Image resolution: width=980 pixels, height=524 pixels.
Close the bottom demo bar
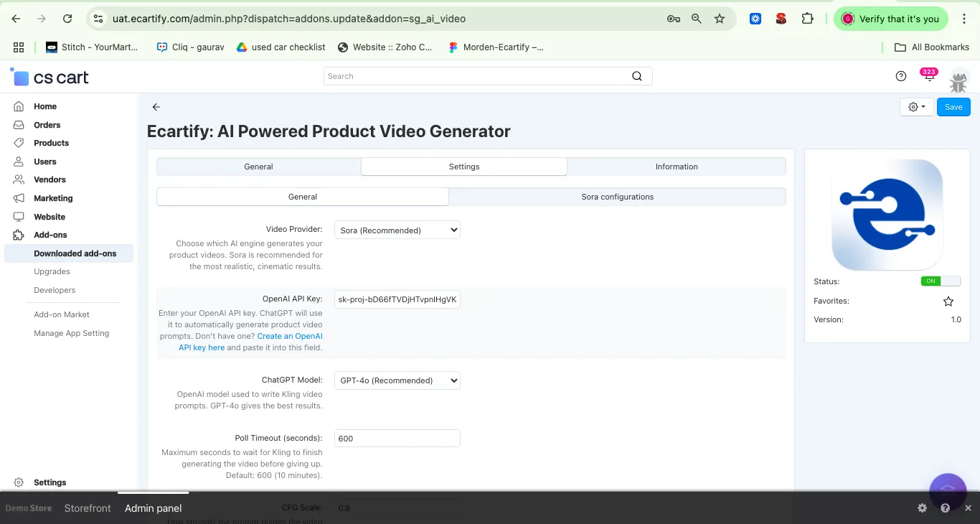[968, 508]
